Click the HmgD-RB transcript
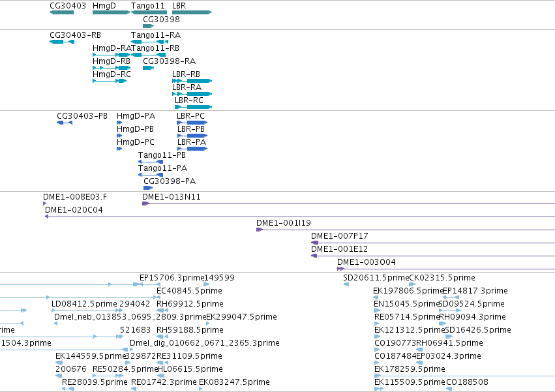The width and height of the screenshot is (555, 392). [112, 68]
